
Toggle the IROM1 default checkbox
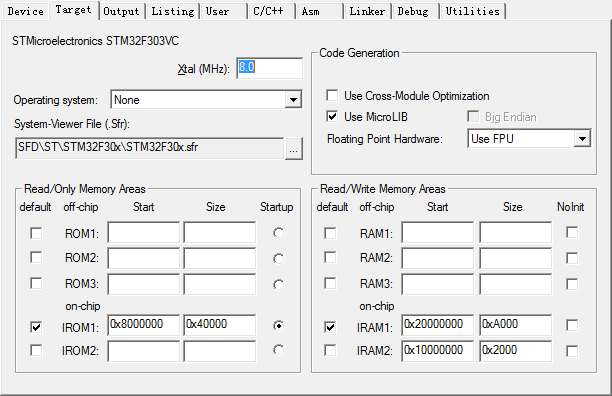[36, 327]
